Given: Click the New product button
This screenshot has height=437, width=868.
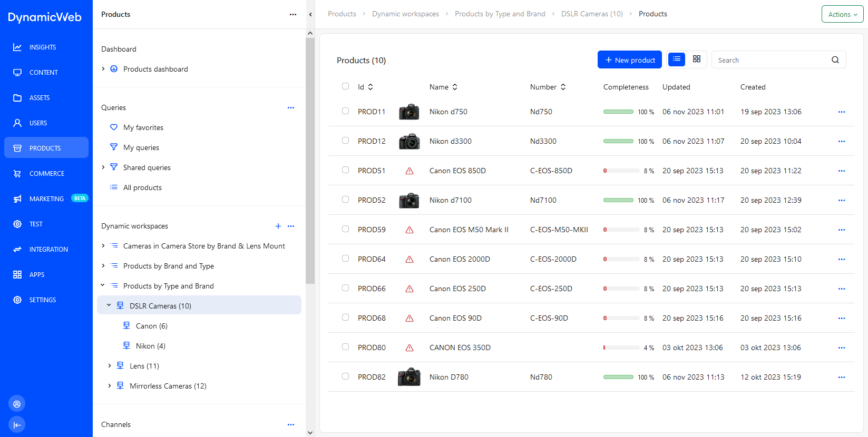Looking at the screenshot, I should point(630,59).
